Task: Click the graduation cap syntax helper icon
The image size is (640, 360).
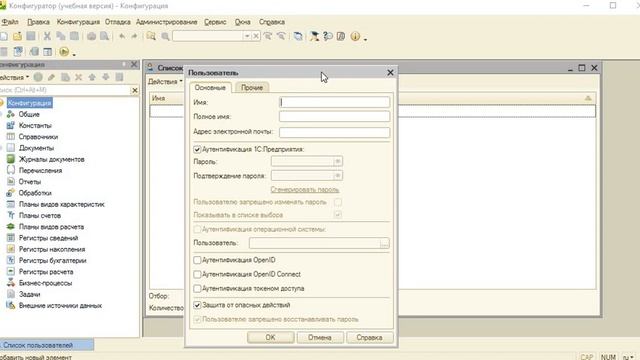Action: tap(314, 36)
